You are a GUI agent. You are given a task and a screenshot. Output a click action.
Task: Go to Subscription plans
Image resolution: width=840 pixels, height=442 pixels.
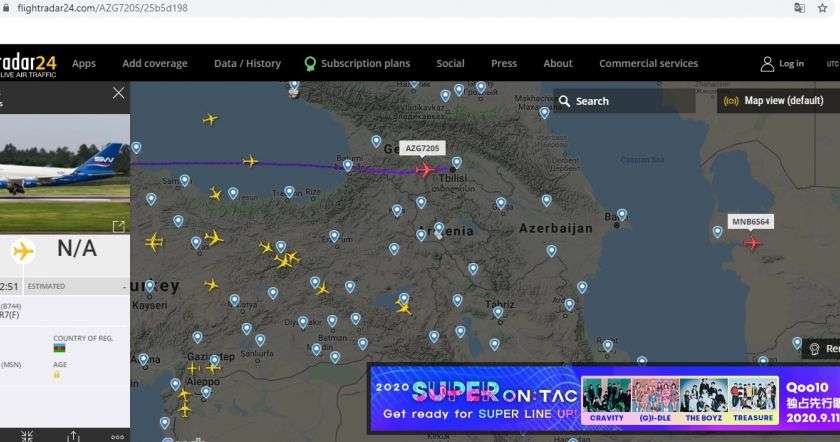(x=357, y=64)
